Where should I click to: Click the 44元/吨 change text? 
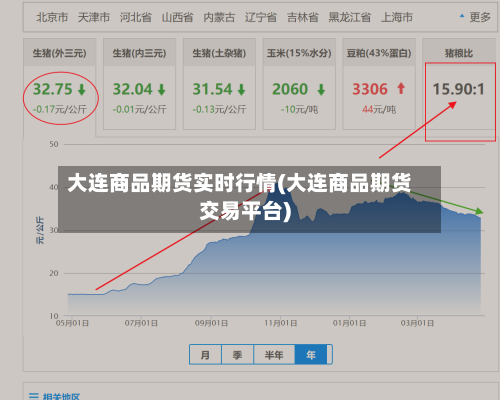pos(379,109)
